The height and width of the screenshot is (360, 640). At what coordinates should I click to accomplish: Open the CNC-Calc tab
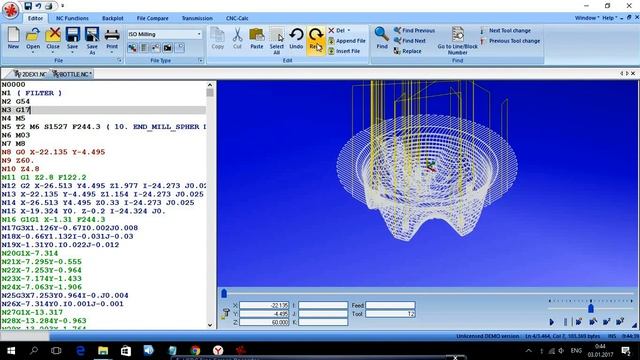[237, 18]
